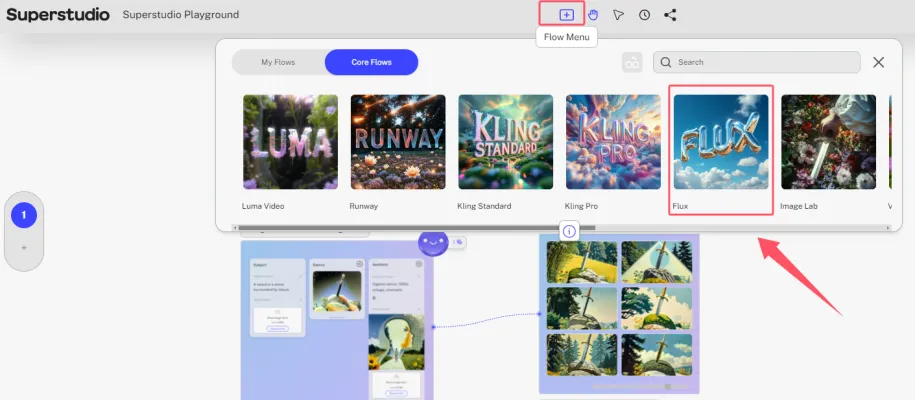Choose the Luma Video flow thumbnail
The width and height of the screenshot is (915, 400).
pyautogui.click(x=290, y=142)
